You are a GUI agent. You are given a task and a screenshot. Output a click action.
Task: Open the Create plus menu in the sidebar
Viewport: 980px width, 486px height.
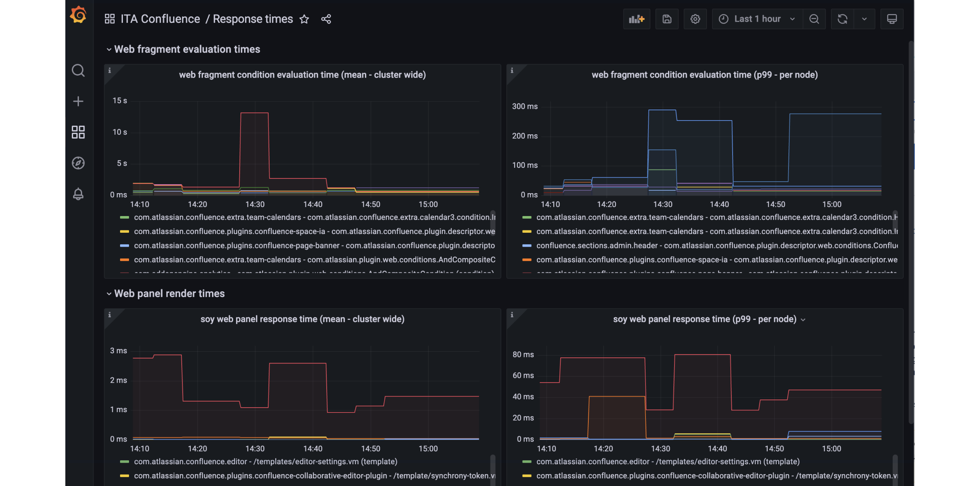[78, 101]
